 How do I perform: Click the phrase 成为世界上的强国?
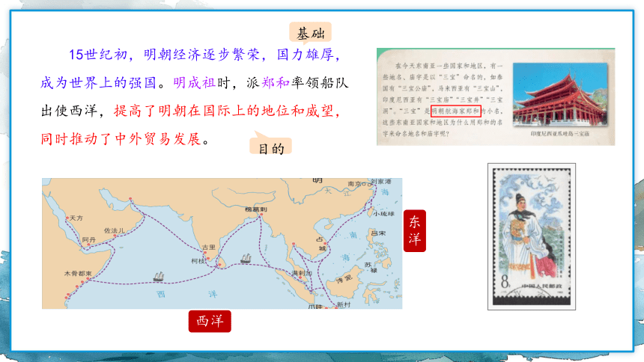(x=99, y=82)
